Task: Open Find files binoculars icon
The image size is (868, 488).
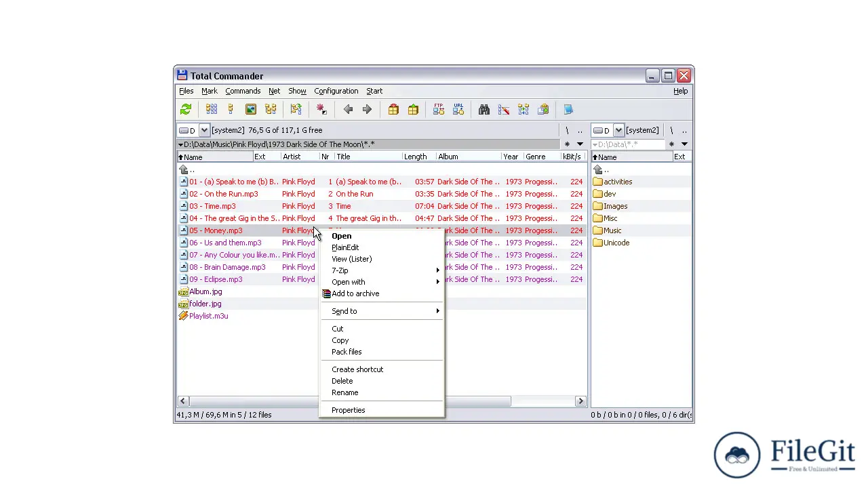Action: [x=484, y=109]
